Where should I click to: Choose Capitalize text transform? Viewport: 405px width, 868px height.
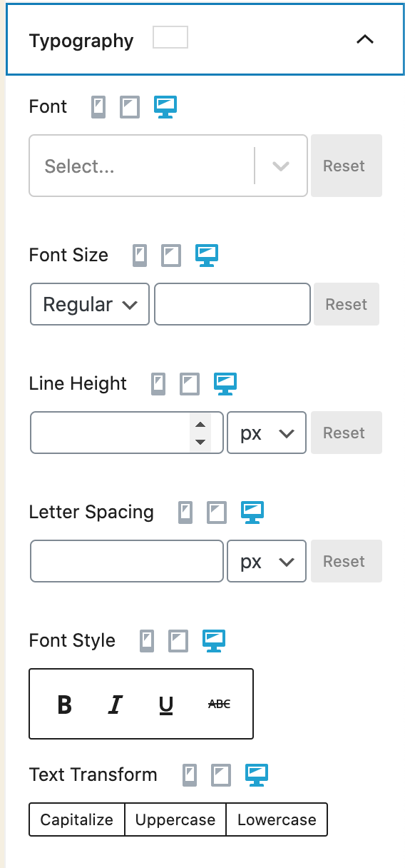pyautogui.click(x=77, y=820)
